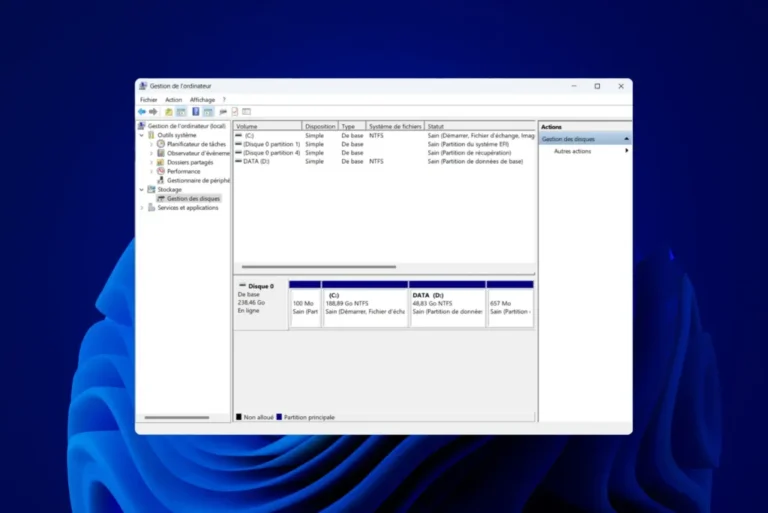This screenshot has height=513, width=768.
Task: Click the blue Help toolbar icon
Action: coord(195,112)
